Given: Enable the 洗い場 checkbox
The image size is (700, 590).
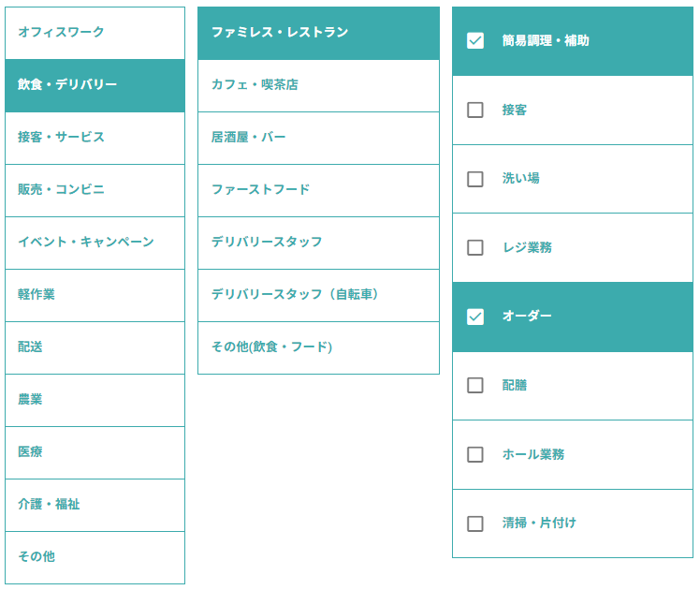Looking at the screenshot, I should point(475,179).
